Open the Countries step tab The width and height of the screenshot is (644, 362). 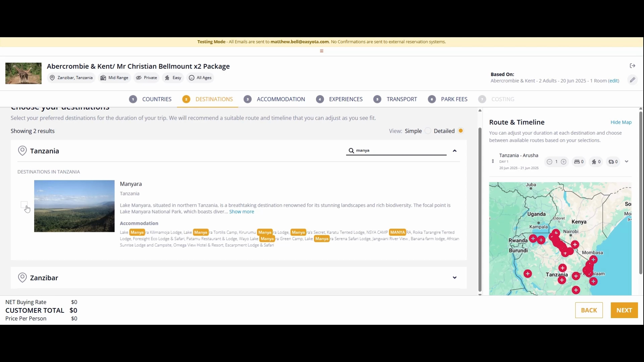(x=150, y=99)
